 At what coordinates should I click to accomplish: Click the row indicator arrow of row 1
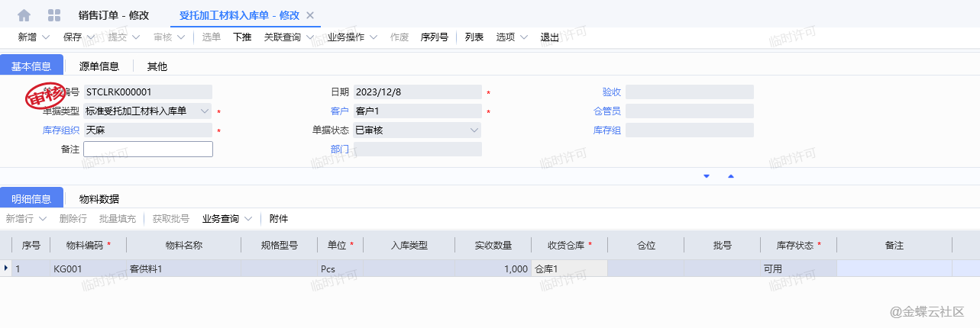[x=7, y=269]
